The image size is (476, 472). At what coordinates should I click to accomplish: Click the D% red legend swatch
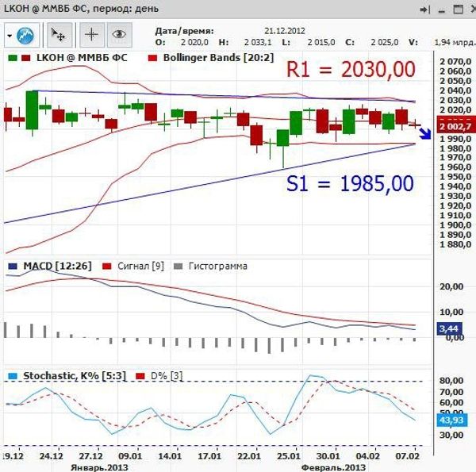point(140,376)
